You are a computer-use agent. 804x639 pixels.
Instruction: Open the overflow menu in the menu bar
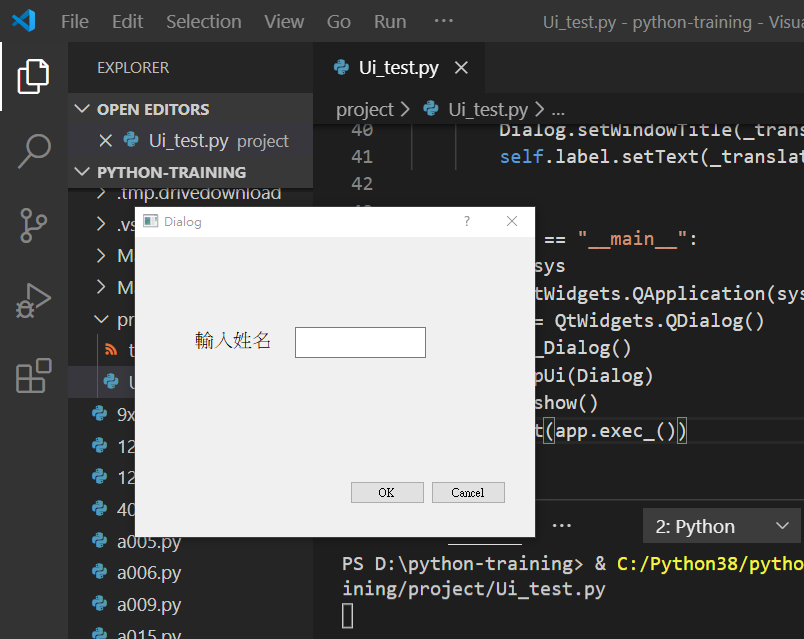443,20
